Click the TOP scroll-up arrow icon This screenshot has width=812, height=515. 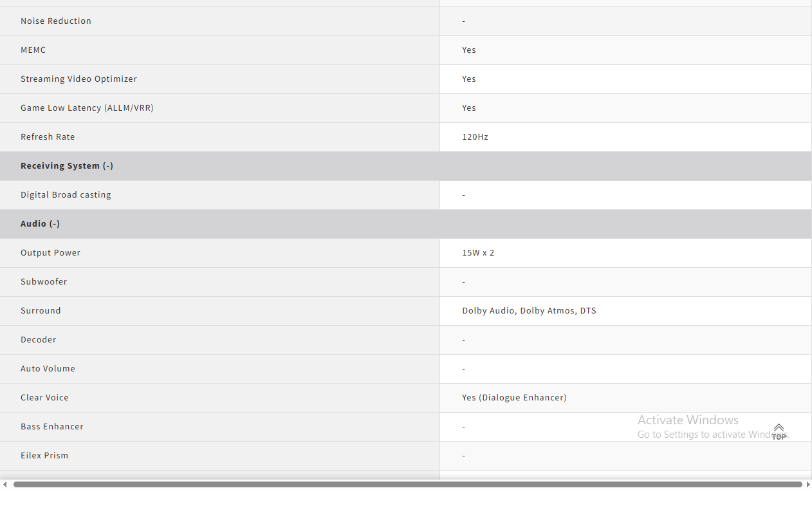tap(779, 431)
